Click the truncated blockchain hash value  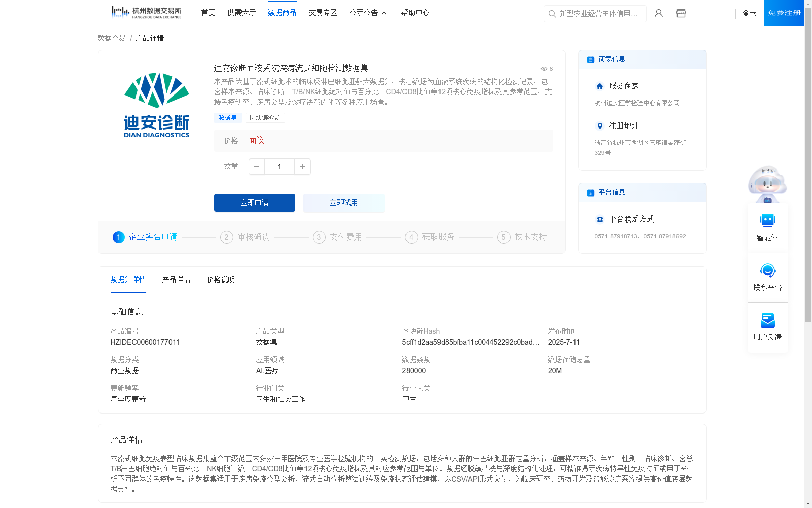(471, 342)
